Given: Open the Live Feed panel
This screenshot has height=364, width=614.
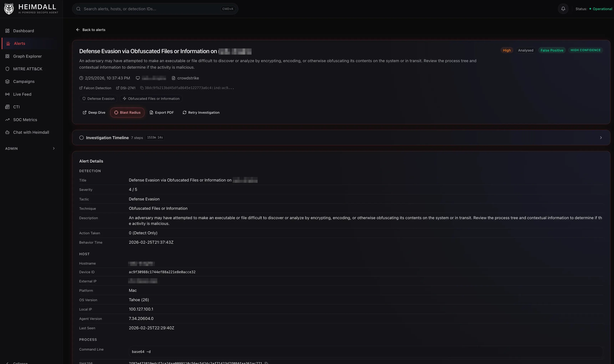Looking at the screenshot, I should tap(22, 94).
